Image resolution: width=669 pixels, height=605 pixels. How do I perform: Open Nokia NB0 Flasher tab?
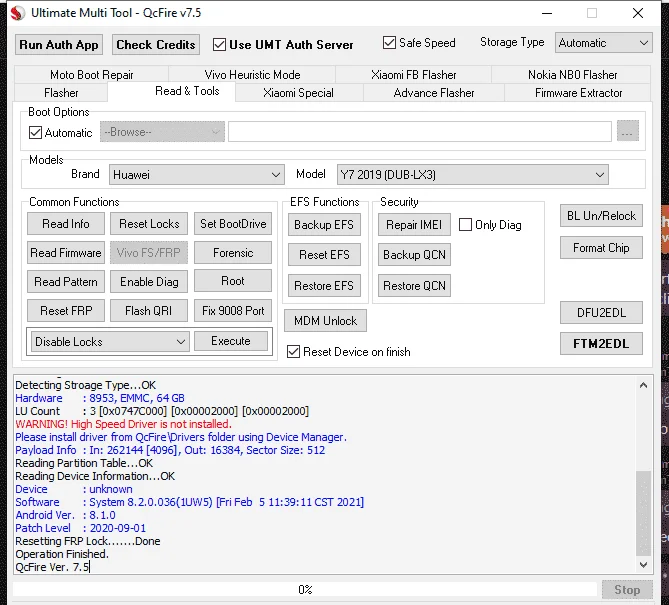(572, 75)
